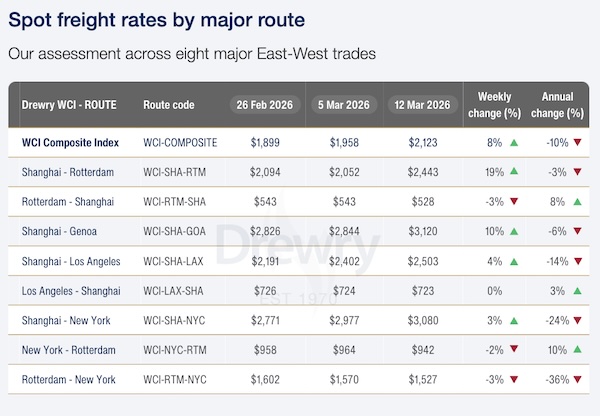Click the red arrow beside -14% annual change

(x=577, y=261)
